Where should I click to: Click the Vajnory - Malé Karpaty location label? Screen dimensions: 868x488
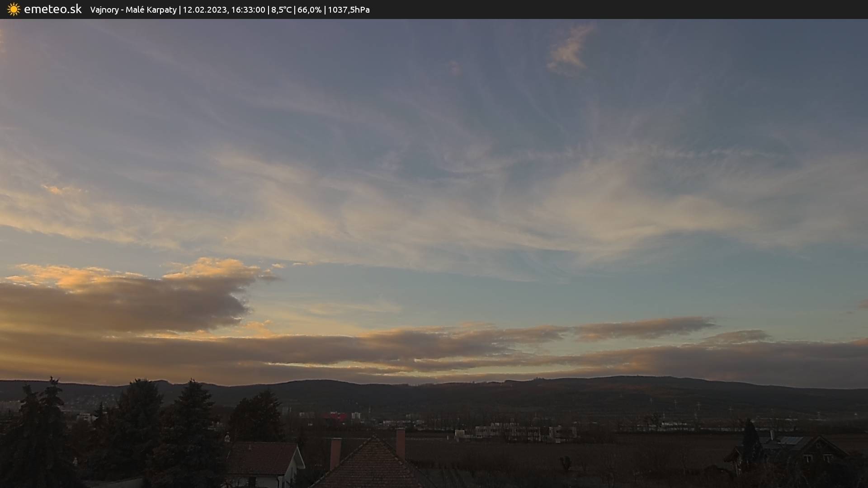133,10
